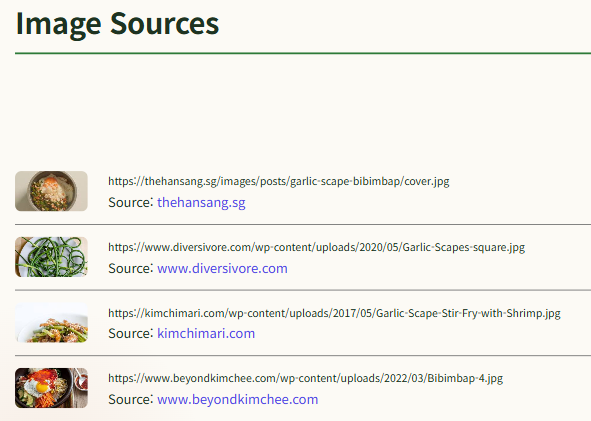Click the Image Sources heading
This screenshot has width=591, height=421.
[117, 24]
